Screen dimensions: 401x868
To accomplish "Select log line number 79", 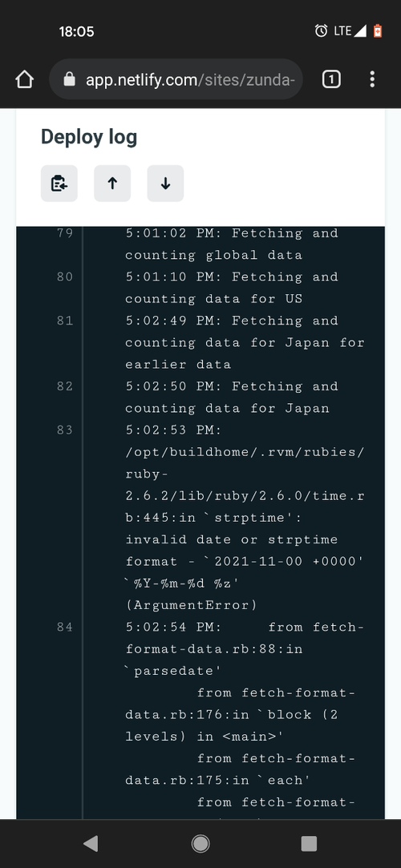I will pyautogui.click(x=65, y=233).
